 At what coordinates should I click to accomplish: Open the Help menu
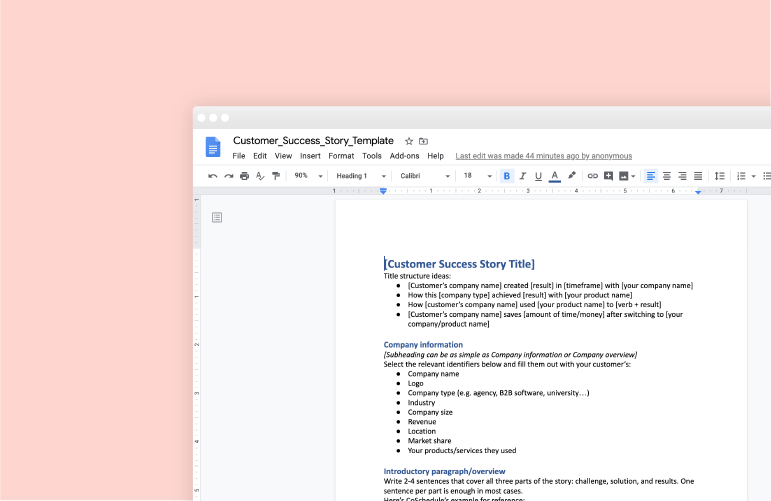click(x=436, y=156)
